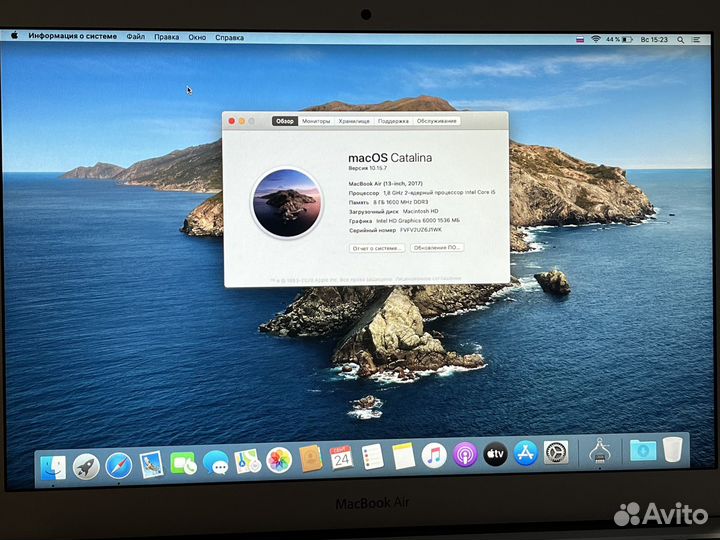
Task: Open the Информация о системе menu
Action: [73, 36]
